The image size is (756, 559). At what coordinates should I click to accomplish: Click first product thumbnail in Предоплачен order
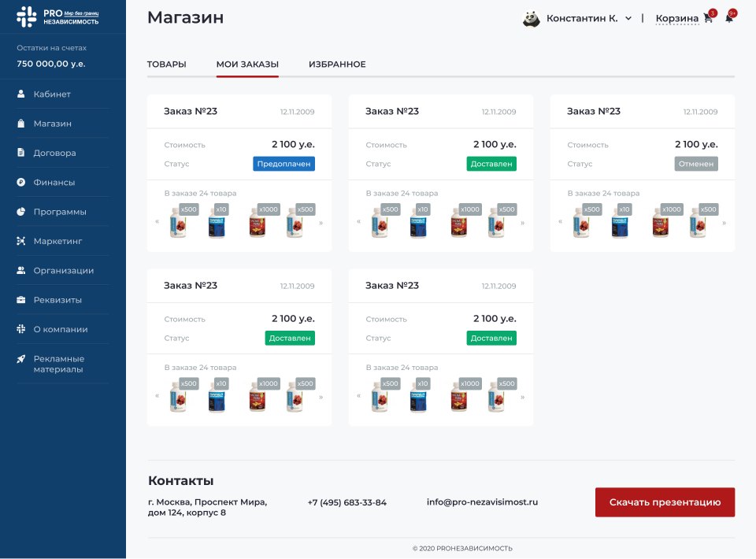pyautogui.click(x=180, y=224)
